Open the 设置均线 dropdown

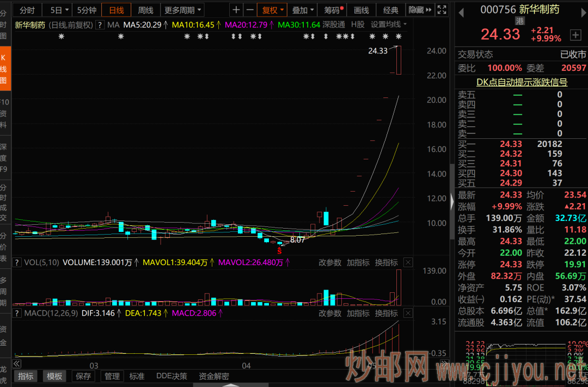tap(389, 24)
